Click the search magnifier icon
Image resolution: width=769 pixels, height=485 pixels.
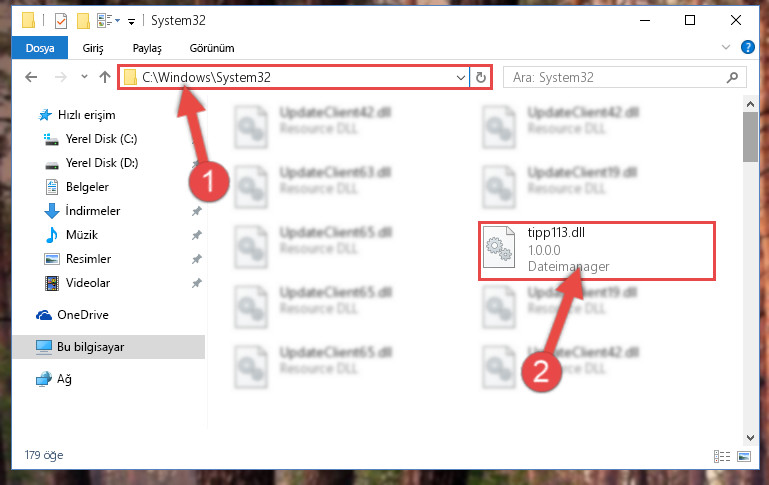pyautogui.click(x=732, y=77)
